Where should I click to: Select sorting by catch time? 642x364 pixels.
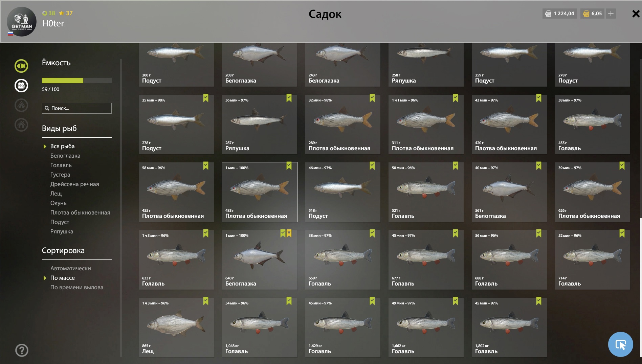[x=77, y=287]
